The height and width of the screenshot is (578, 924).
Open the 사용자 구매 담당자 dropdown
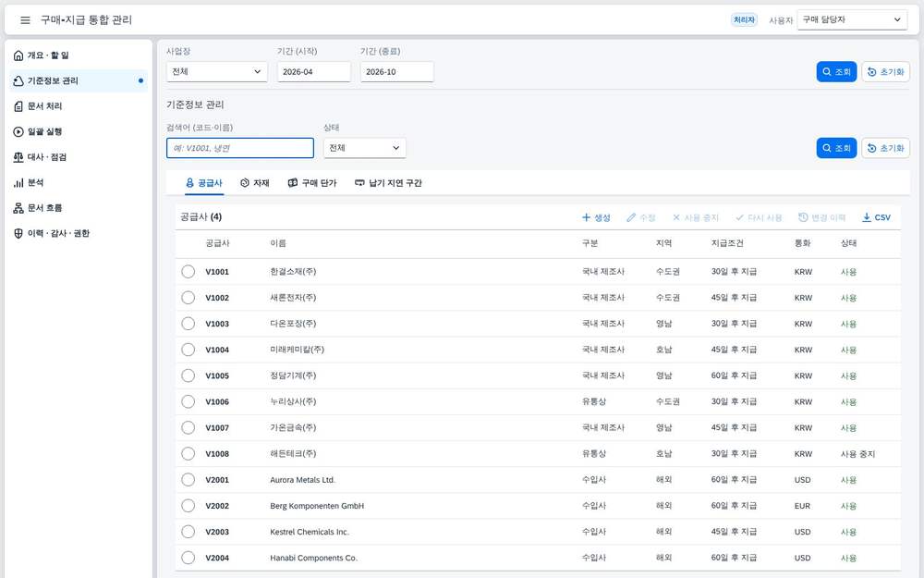click(852, 19)
